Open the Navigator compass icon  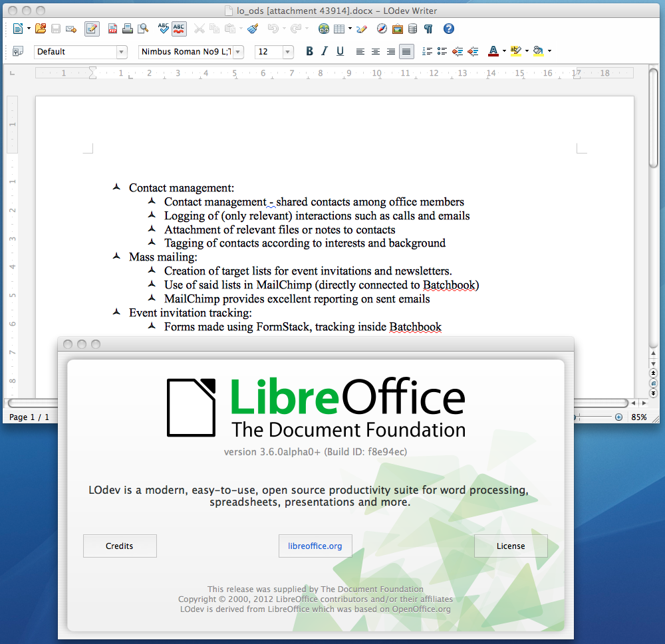click(381, 29)
